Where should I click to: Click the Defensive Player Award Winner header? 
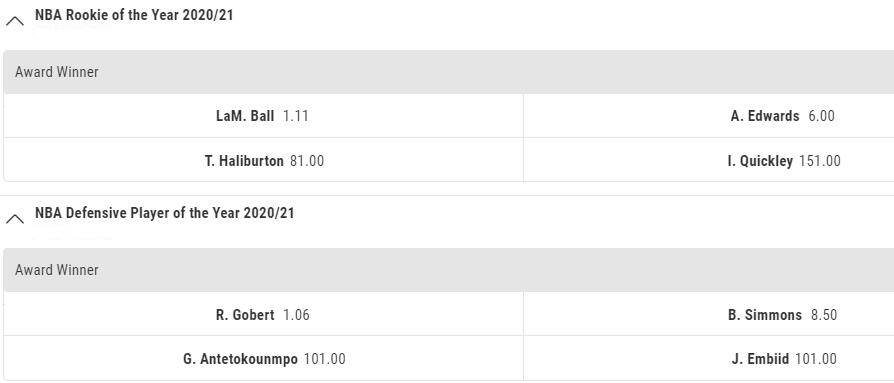point(449,270)
